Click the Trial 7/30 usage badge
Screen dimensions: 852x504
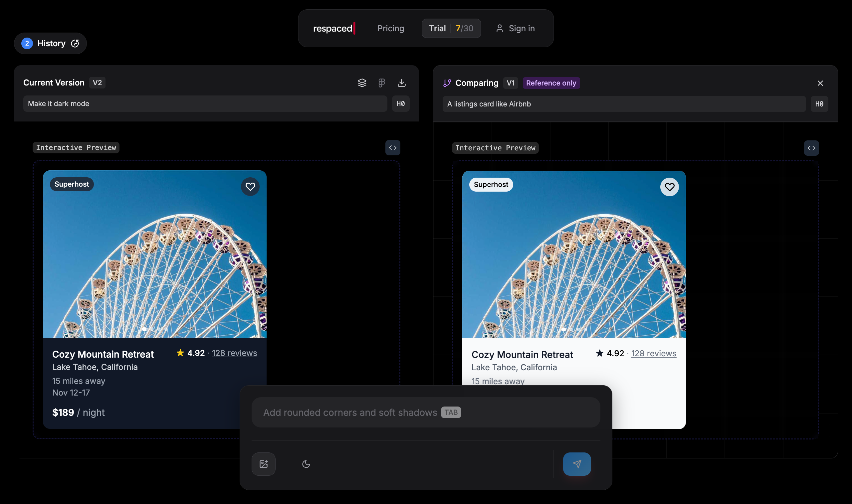click(x=451, y=29)
